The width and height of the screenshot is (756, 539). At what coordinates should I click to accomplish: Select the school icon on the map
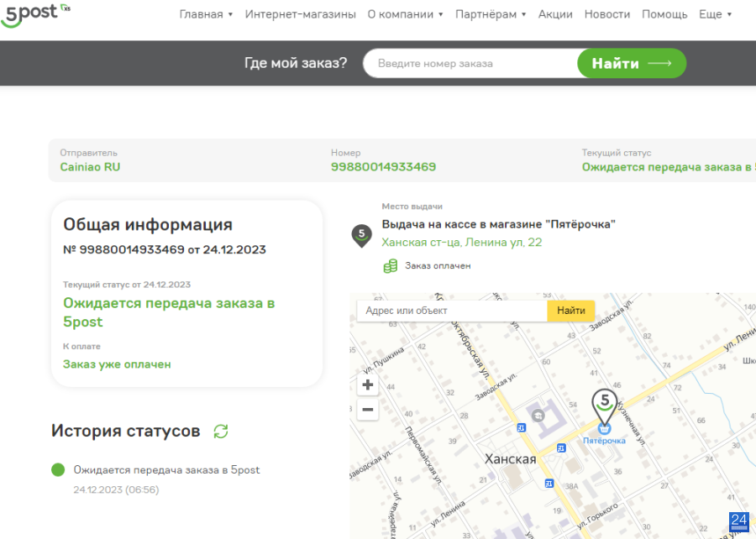point(538,415)
